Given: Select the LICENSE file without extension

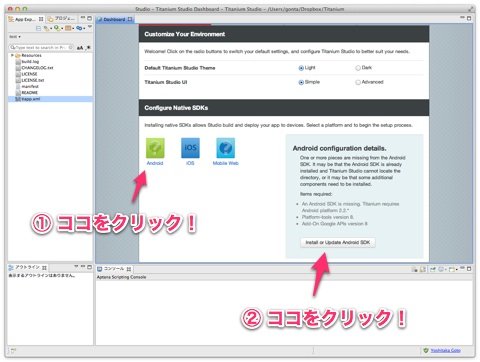Looking at the screenshot, I should 29,74.
